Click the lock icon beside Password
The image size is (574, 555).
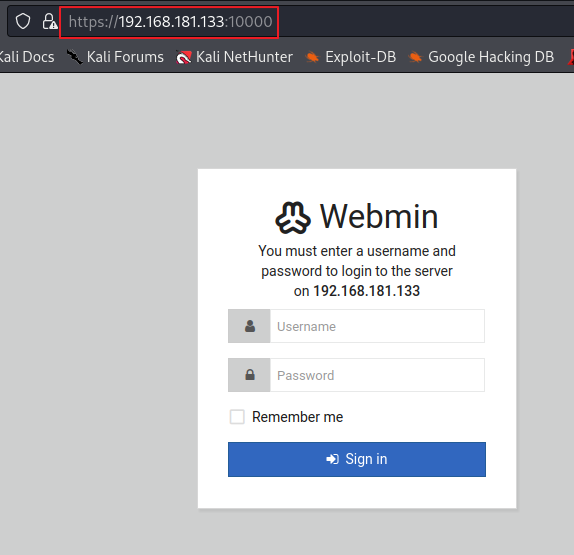pyautogui.click(x=250, y=375)
